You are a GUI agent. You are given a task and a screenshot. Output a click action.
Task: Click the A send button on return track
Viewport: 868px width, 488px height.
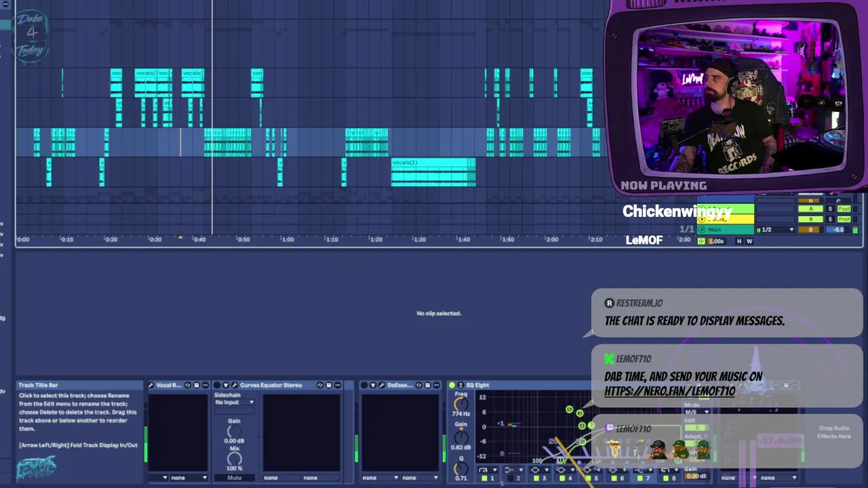click(x=810, y=208)
